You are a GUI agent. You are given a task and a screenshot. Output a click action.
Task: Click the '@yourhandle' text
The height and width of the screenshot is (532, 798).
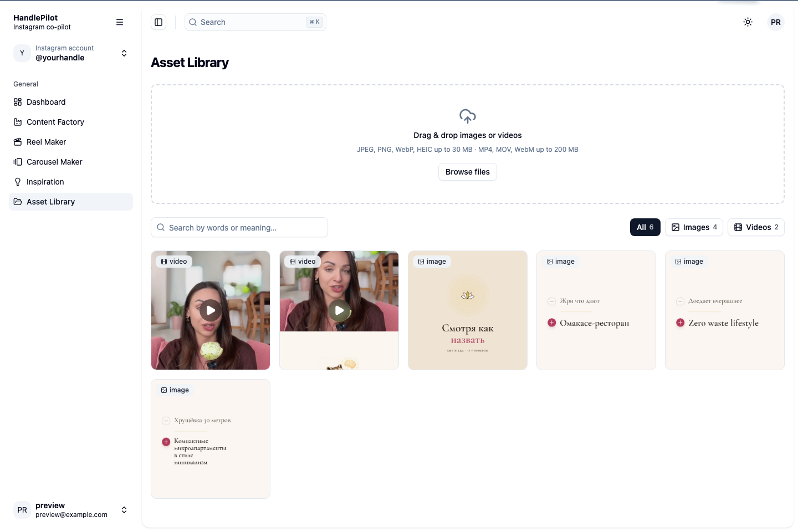60,58
